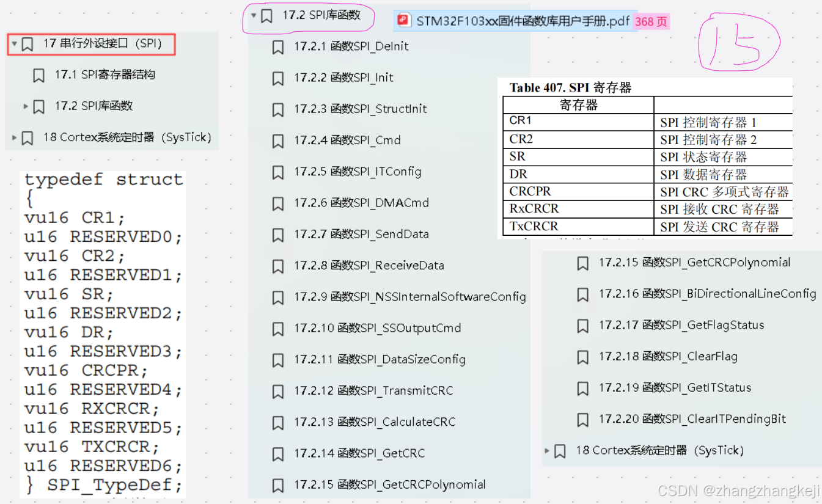Image resolution: width=822 pixels, height=504 pixels.
Task: Click the 寄存器 table header cell
Action: click(x=578, y=104)
